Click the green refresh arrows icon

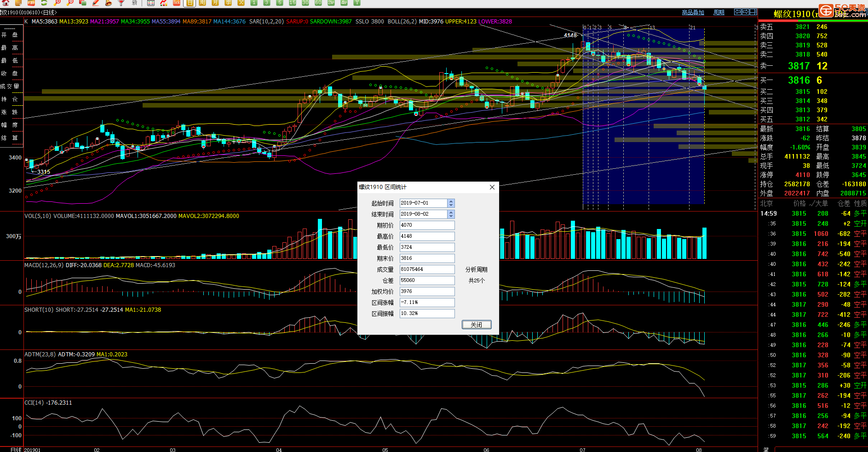(44, 2)
